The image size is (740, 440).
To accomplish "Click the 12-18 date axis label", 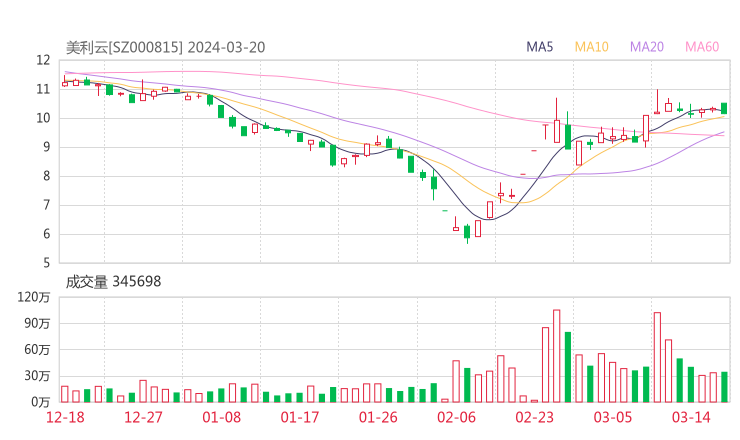I will [x=65, y=417].
